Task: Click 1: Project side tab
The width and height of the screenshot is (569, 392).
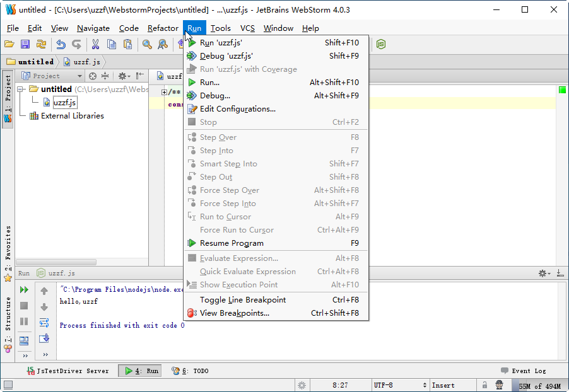Action: (x=8, y=99)
